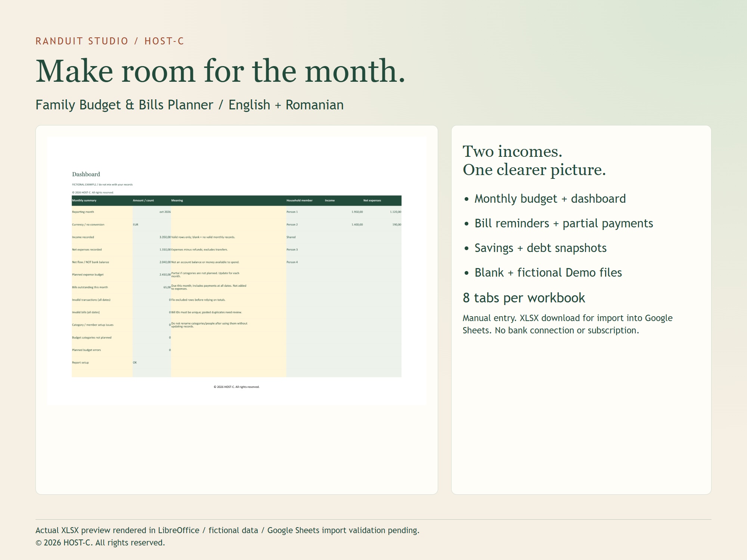Click the 'FICTIONAL EXAMPLE' note in the preview
Screen dimensions: 747x560
[x=102, y=184]
